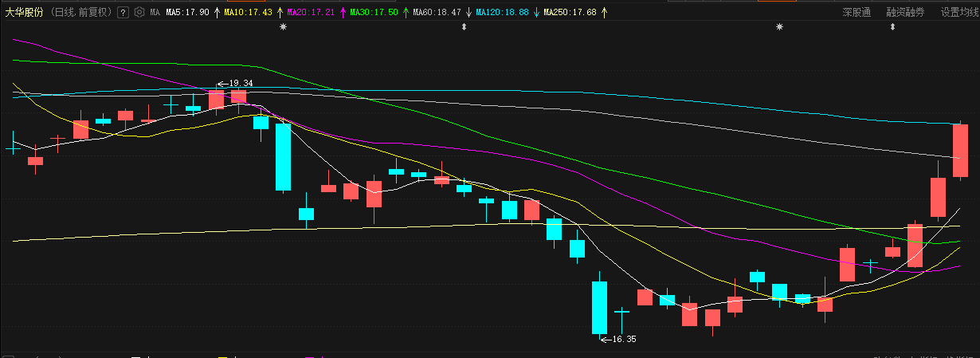The image size is (980, 358).
Task: Select the green MA30:17.50 value
Action: pos(372,12)
